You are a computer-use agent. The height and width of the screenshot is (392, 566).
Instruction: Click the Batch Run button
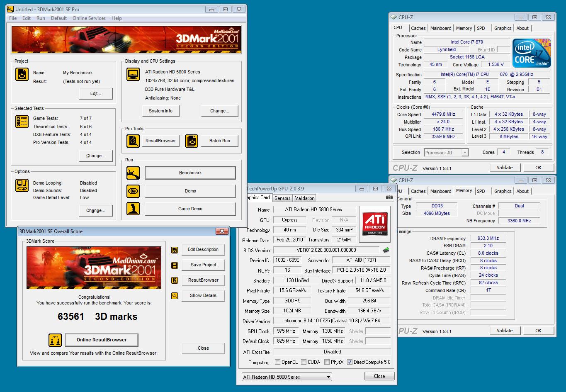pos(220,141)
